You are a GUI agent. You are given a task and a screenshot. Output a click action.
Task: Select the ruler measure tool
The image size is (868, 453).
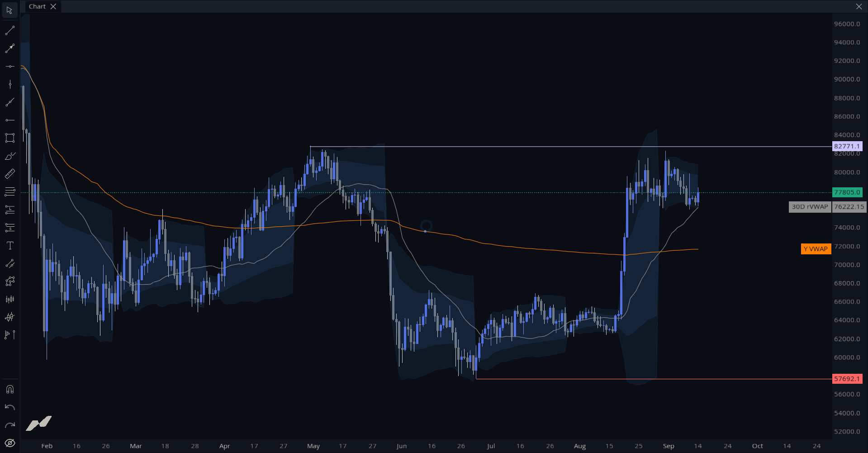pyautogui.click(x=9, y=174)
